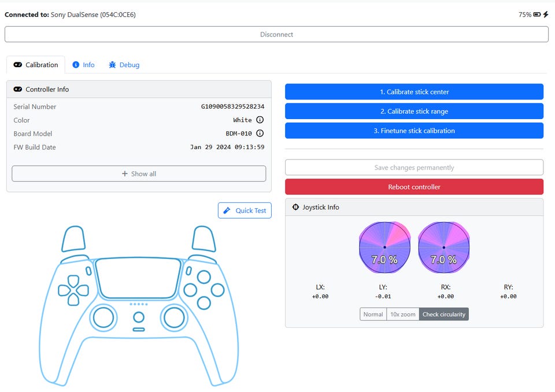Start Calibrate stick center
This screenshot has height=392, width=555.
(x=414, y=92)
